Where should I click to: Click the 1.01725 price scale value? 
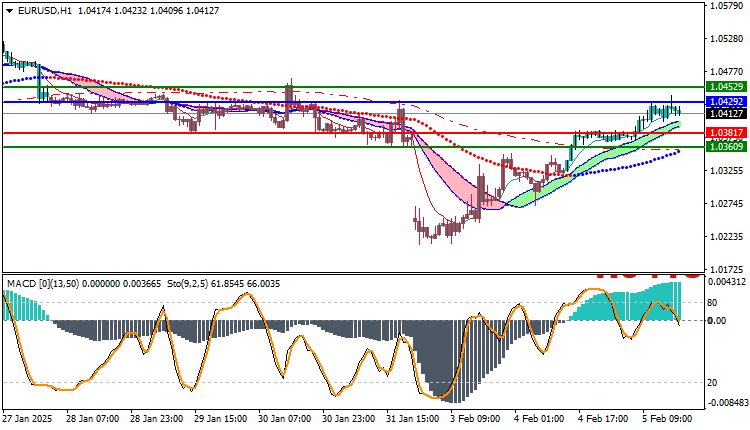click(x=727, y=269)
